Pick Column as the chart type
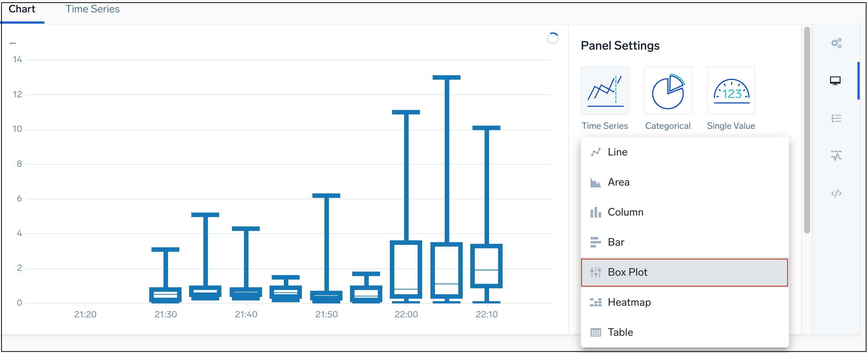The width and height of the screenshot is (868, 353). [625, 212]
